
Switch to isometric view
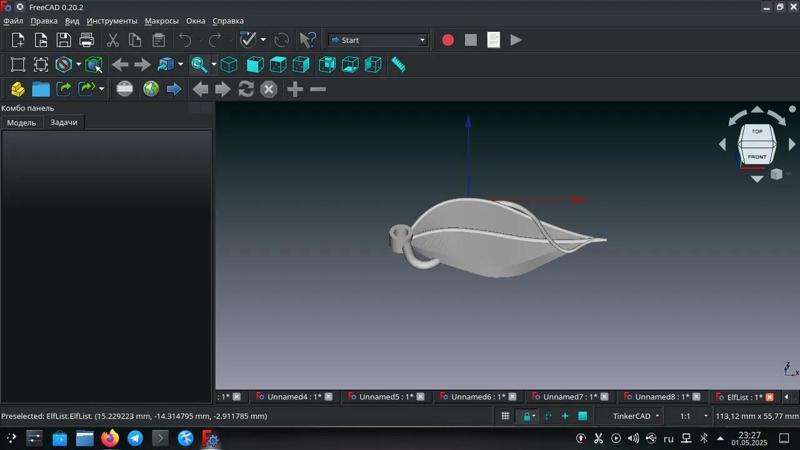pyautogui.click(x=229, y=65)
